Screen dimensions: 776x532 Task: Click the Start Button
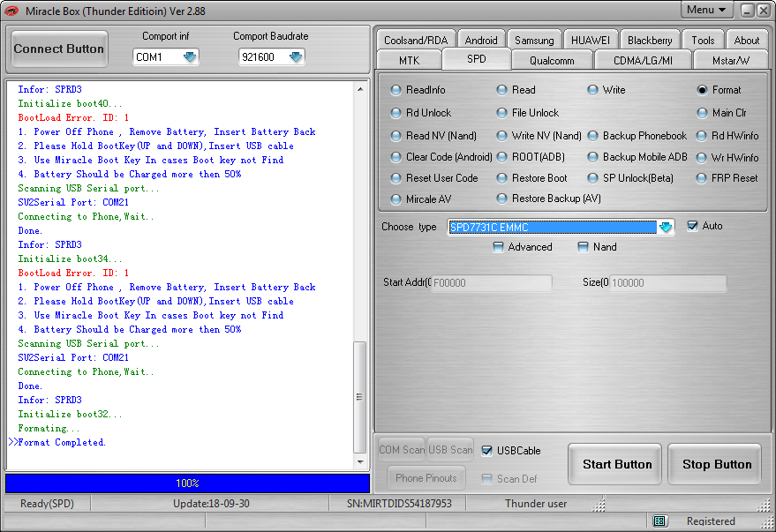(616, 464)
